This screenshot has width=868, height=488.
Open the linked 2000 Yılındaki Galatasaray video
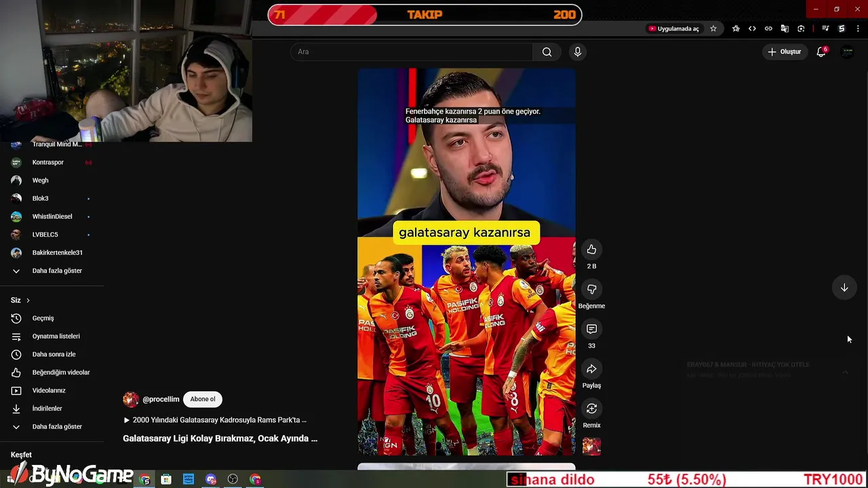[x=215, y=420]
